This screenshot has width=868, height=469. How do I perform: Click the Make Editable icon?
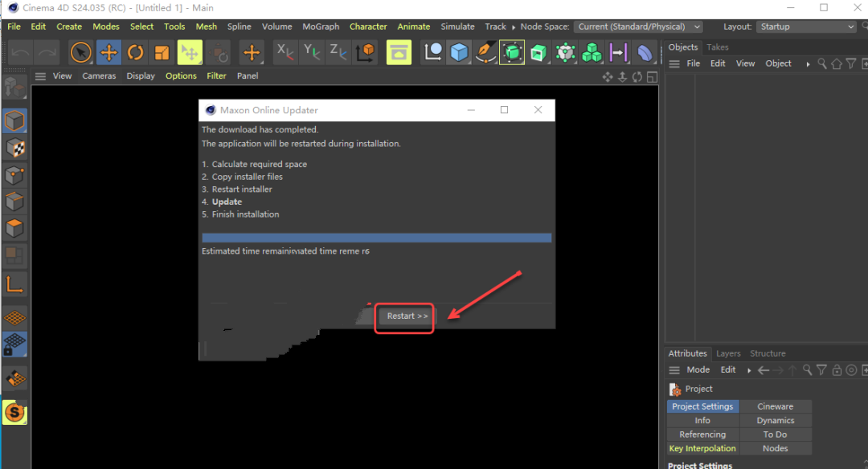pyautogui.click(x=14, y=88)
